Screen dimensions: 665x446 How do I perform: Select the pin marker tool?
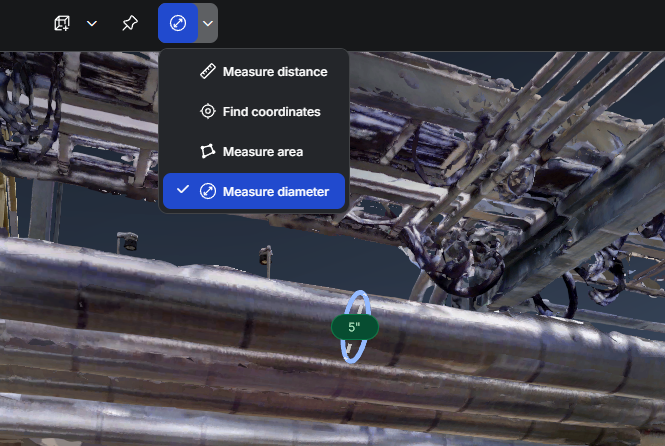pos(130,23)
